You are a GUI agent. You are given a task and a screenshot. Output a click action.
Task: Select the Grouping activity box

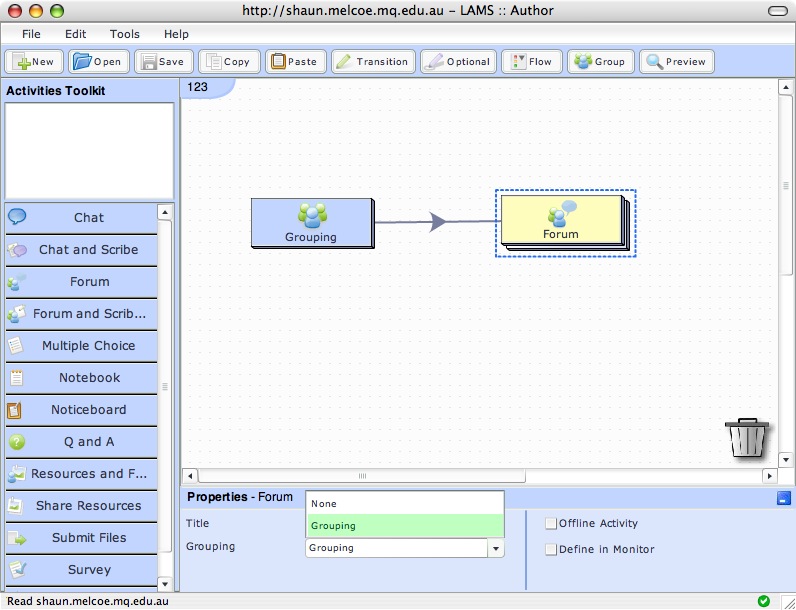coord(311,222)
